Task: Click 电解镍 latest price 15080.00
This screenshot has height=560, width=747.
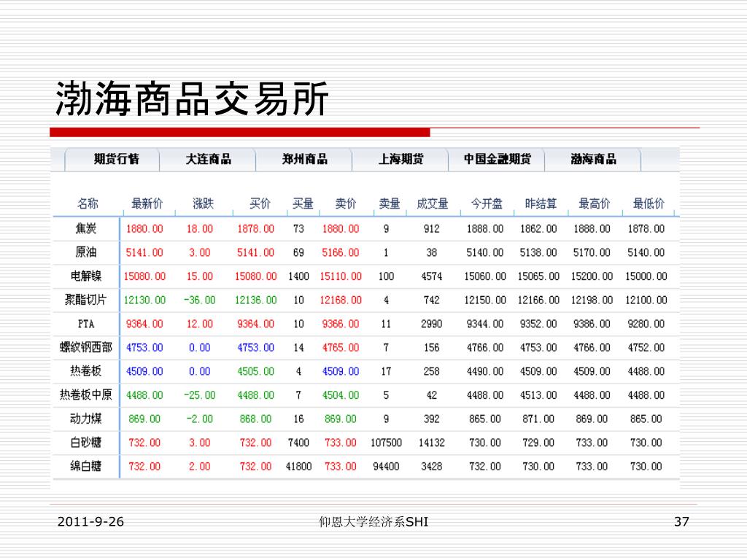Action: [x=144, y=276]
